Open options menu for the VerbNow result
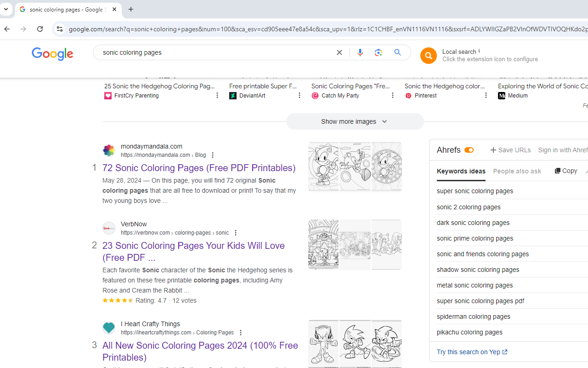 pos(235,233)
